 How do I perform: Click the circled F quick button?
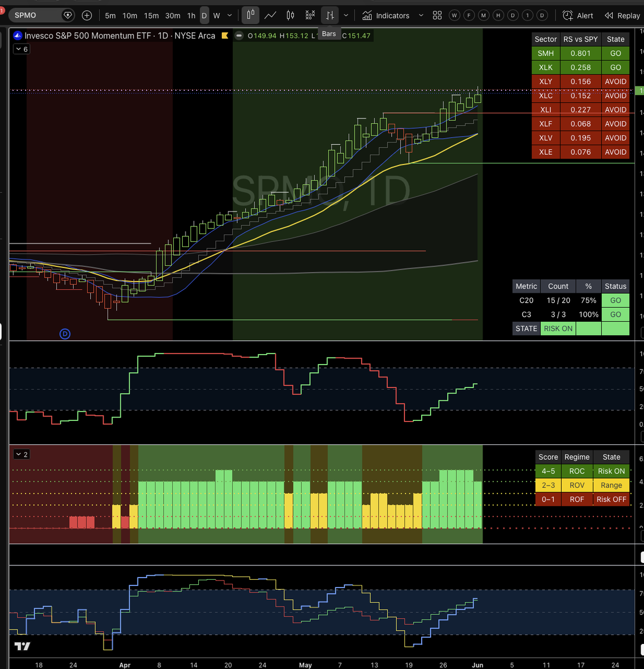[x=469, y=16]
